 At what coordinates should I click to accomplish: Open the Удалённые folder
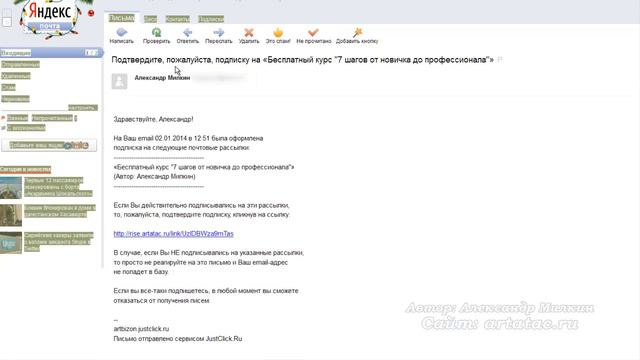(x=16, y=76)
